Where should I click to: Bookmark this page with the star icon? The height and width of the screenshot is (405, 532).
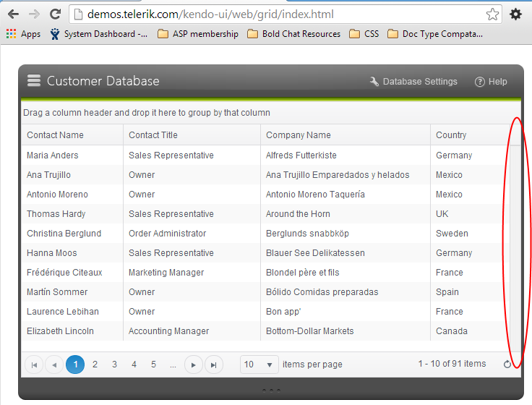click(x=492, y=14)
